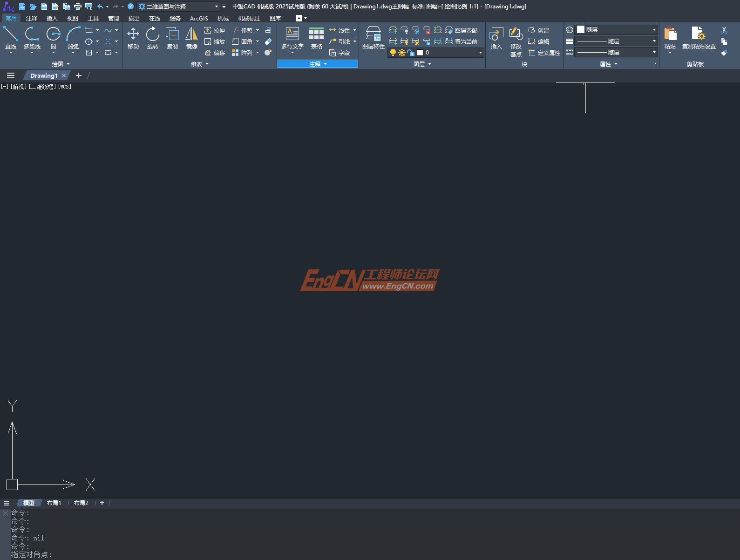The height and width of the screenshot is (560, 740).
Task: Switch to the 机械标注 ribbon tab
Action: point(249,19)
